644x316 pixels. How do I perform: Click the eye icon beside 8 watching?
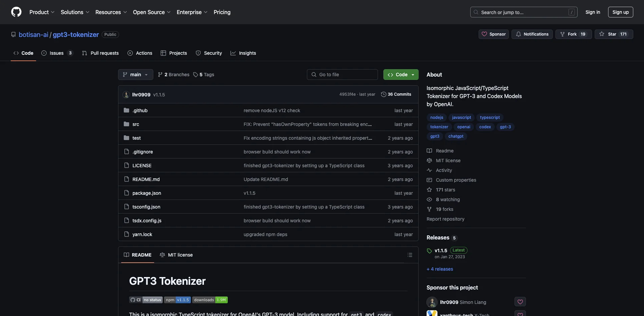(429, 199)
